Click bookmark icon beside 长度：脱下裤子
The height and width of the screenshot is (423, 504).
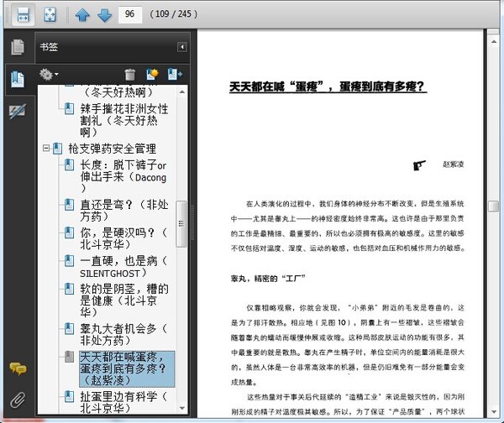pos(70,165)
